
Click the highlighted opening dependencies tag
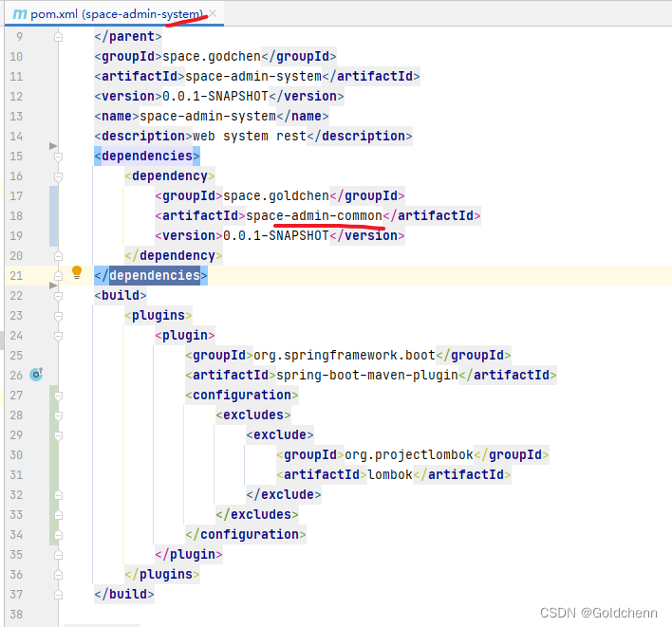tap(147, 156)
